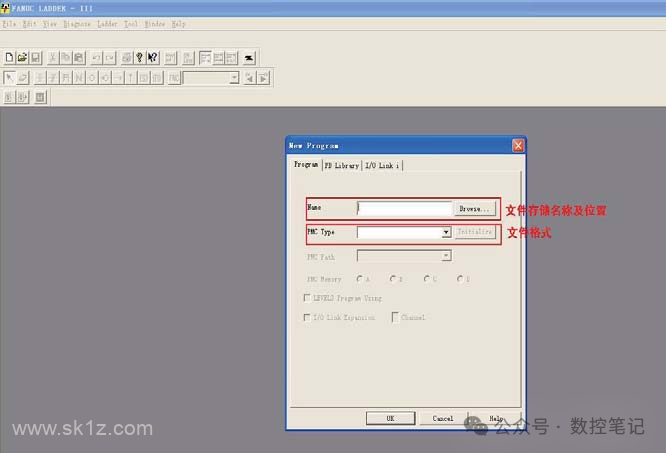Open the Ladder menu

[x=107, y=24]
